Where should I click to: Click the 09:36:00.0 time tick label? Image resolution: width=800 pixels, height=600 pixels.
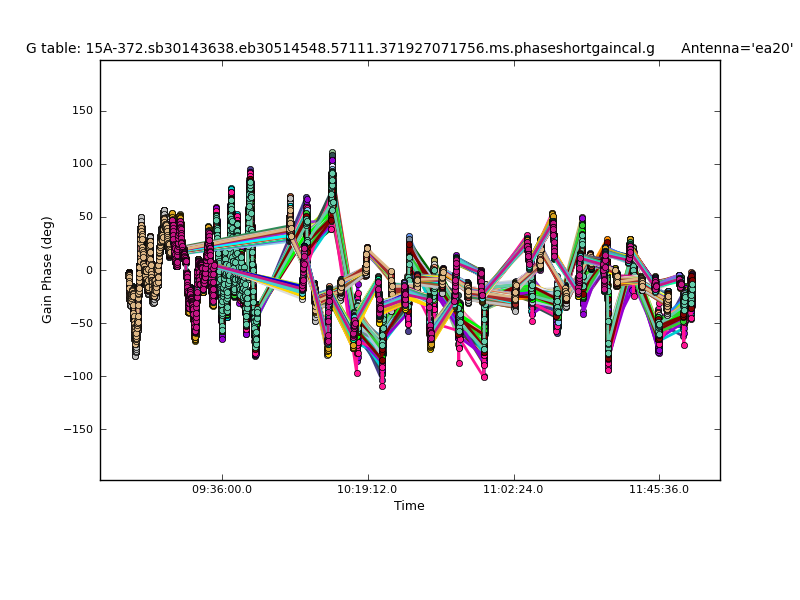coord(222,489)
